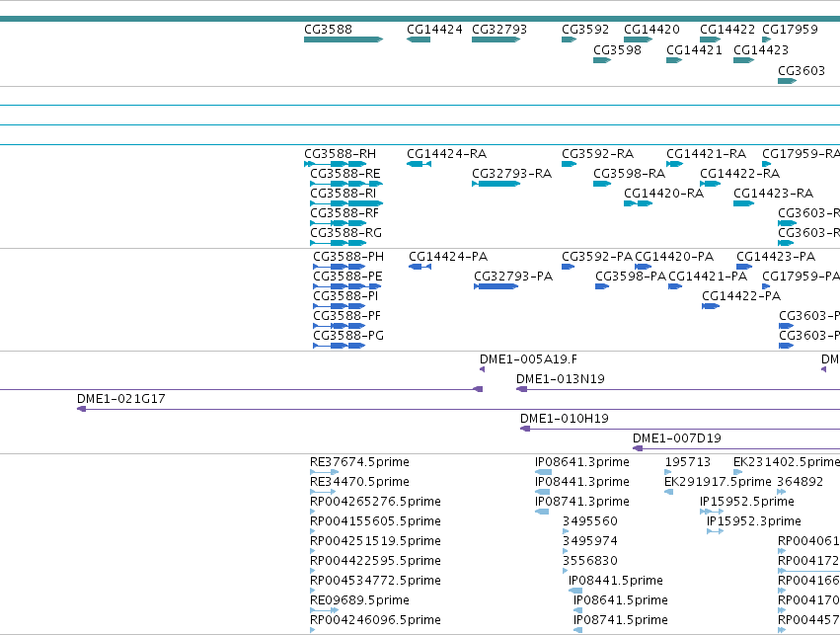The image size is (840, 635).
Task: Click transcript CG14424-RA
Action: (446, 154)
